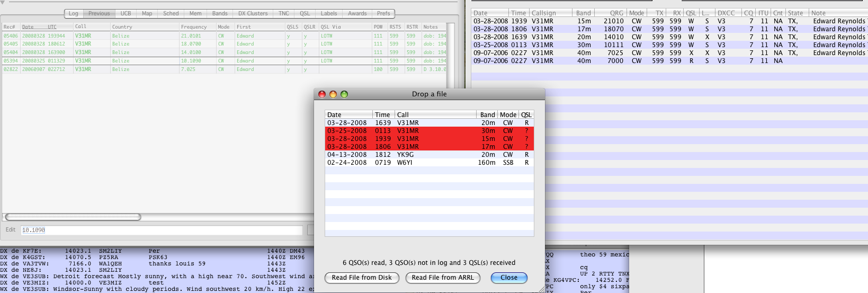Minimize the Drop a file window

point(333,94)
